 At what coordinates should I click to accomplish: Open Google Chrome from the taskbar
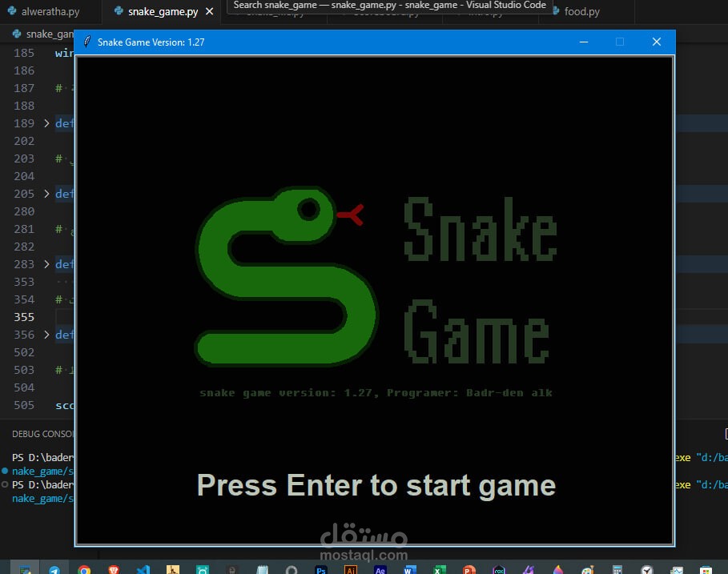tap(83, 570)
